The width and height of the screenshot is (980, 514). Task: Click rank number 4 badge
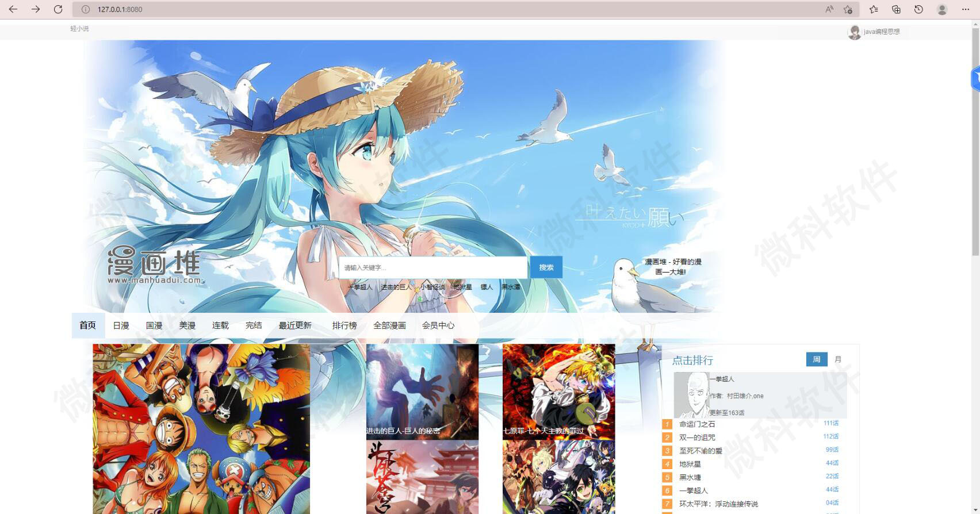(667, 464)
